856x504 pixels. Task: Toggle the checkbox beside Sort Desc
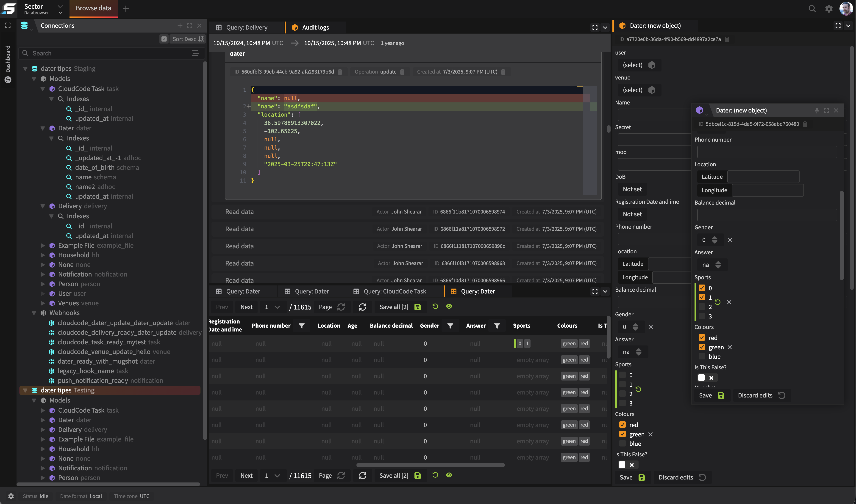click(x=164, y=39)
